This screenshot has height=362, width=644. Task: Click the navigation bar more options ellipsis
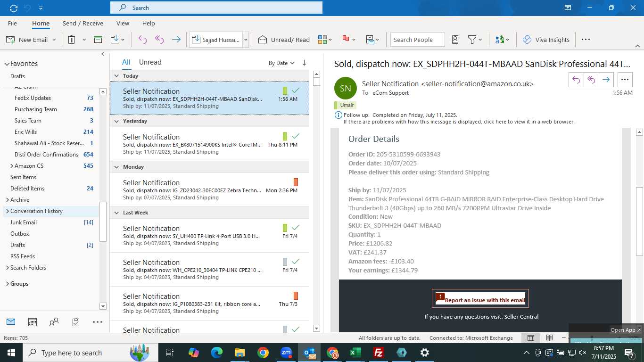pyautogui.click(x=98, y=322)
